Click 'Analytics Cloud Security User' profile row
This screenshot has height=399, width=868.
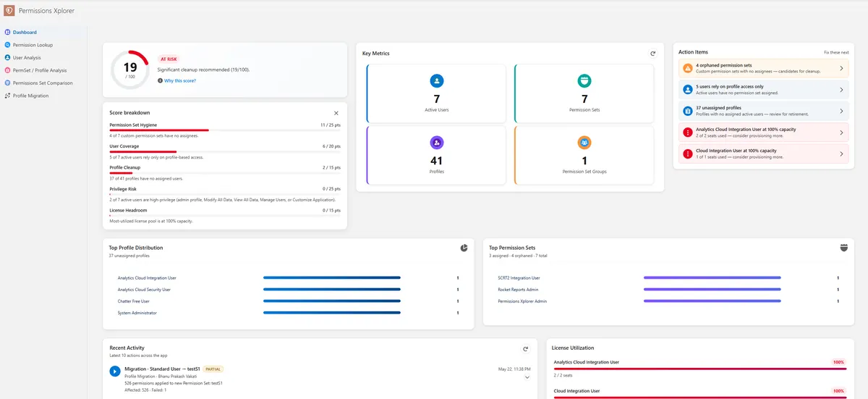pyautogui.click(x=289, y=290)
